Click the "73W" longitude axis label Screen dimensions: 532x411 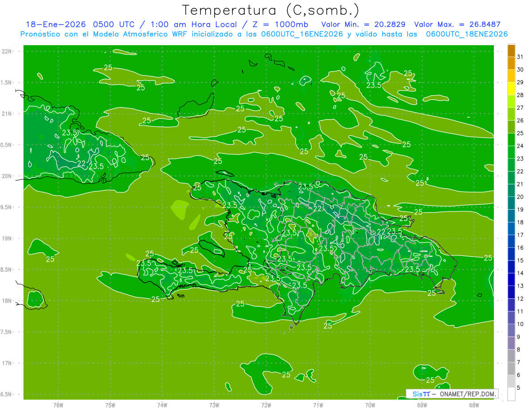coord(214,405)
